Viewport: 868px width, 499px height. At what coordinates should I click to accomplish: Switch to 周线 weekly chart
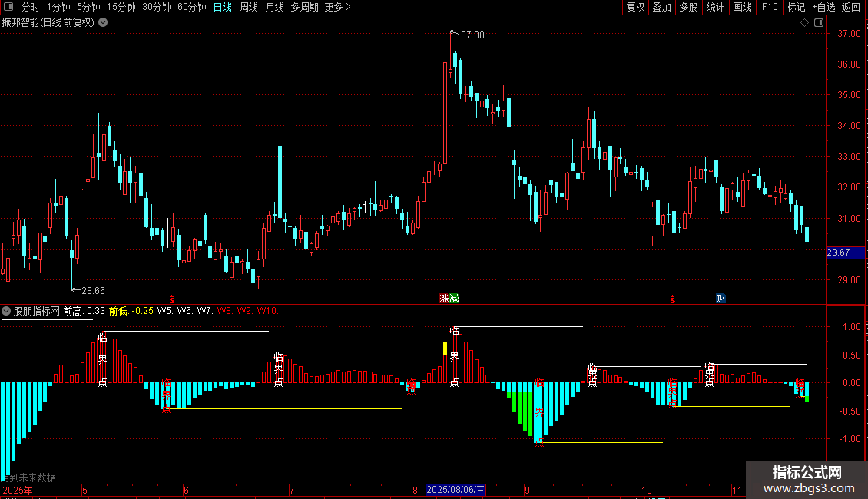pyautogui.click(x=249, y=7)
